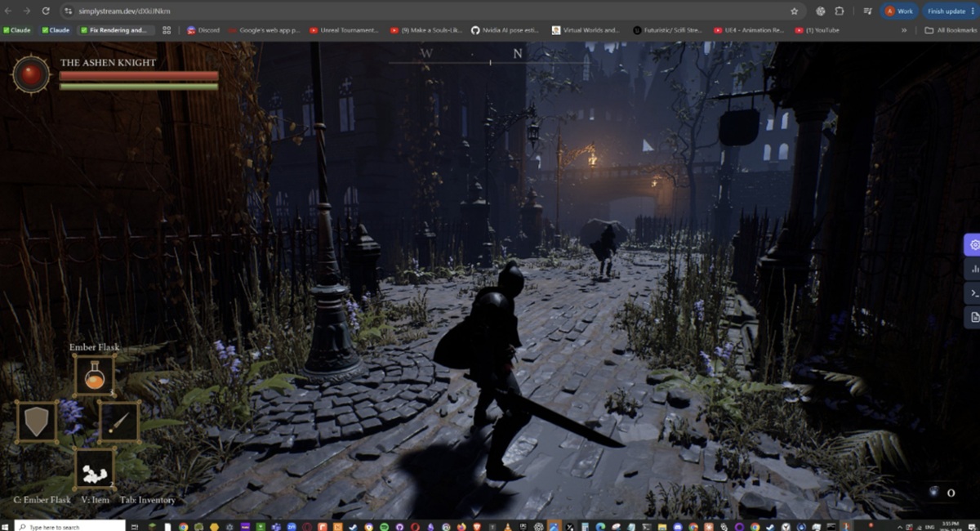Open the '(9) Make a Souls-Lik...' bookmark
This screenshot has height=531, width=980.
coord(426,30)
